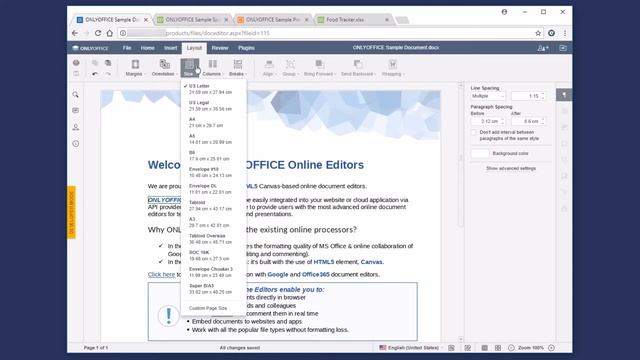Open the Wrapping dropdown

click(x=393, y=68)
